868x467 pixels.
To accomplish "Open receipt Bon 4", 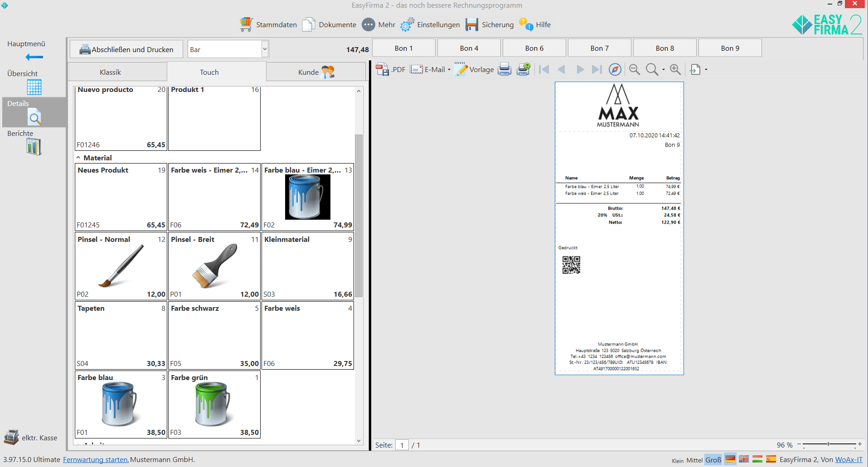I will click(469, 48).
